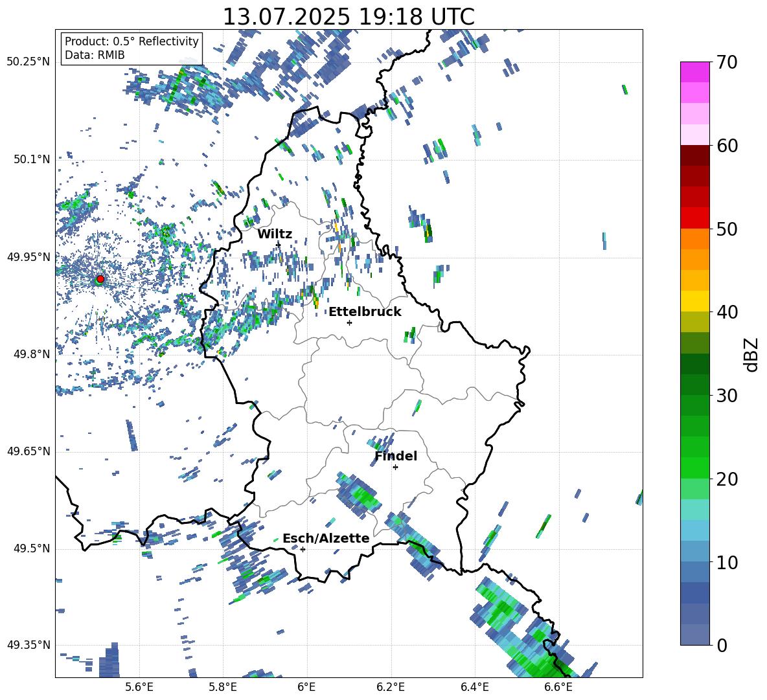The height and width of the screenshot is (700, 767).
Task: Click the 49.65°N latitude label
Action: pyautogui.click(x=29, y=451)
